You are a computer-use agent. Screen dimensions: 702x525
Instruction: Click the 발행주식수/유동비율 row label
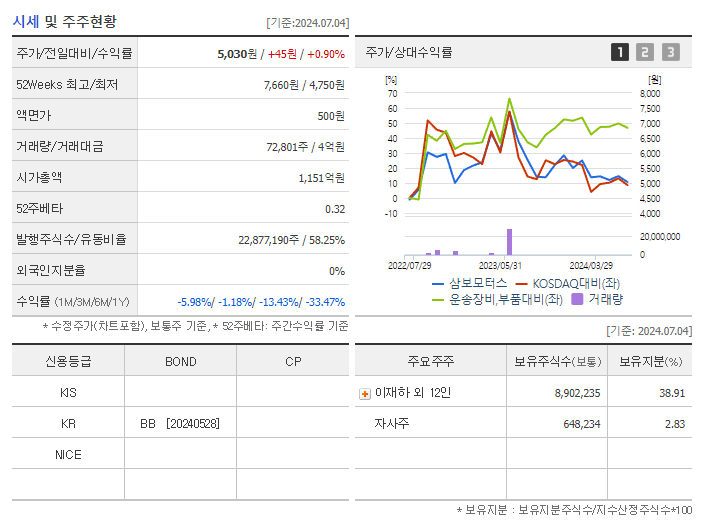(71, 239)
